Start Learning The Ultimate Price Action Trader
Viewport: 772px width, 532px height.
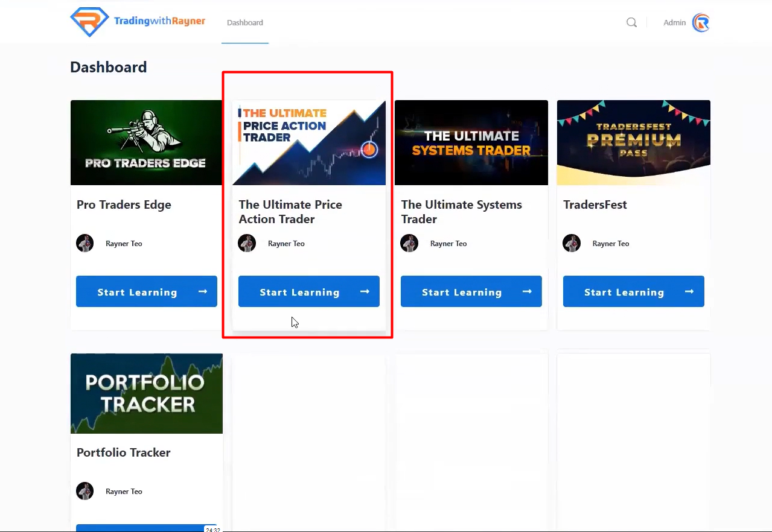point(309,291)
